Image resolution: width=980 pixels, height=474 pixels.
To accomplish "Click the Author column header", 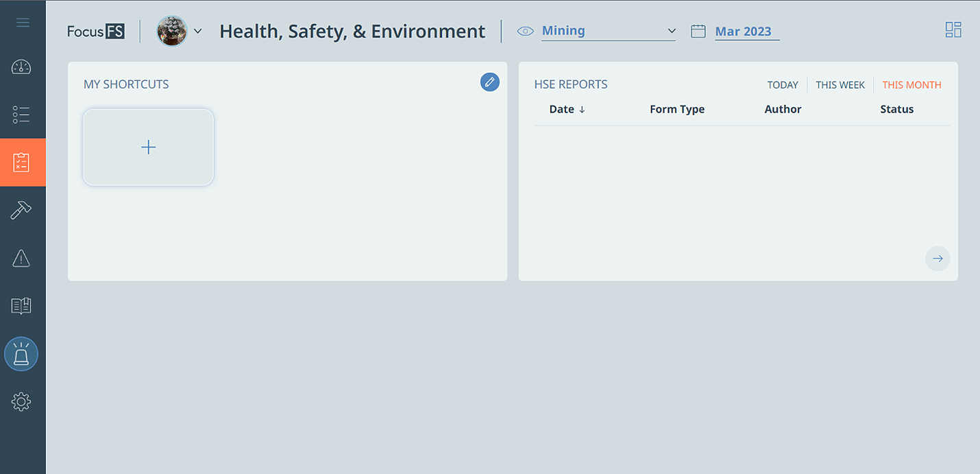I will [x=783, y=109].
